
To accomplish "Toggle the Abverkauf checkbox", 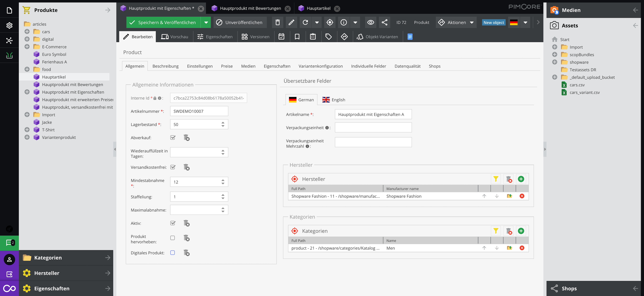I will [x=173, y=138].
